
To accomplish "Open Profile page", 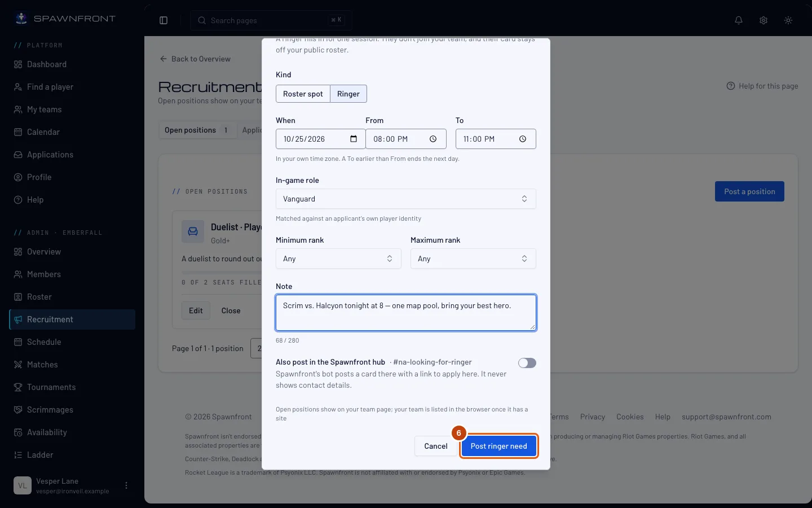I will pyautogui.click(x=72, y=177).
